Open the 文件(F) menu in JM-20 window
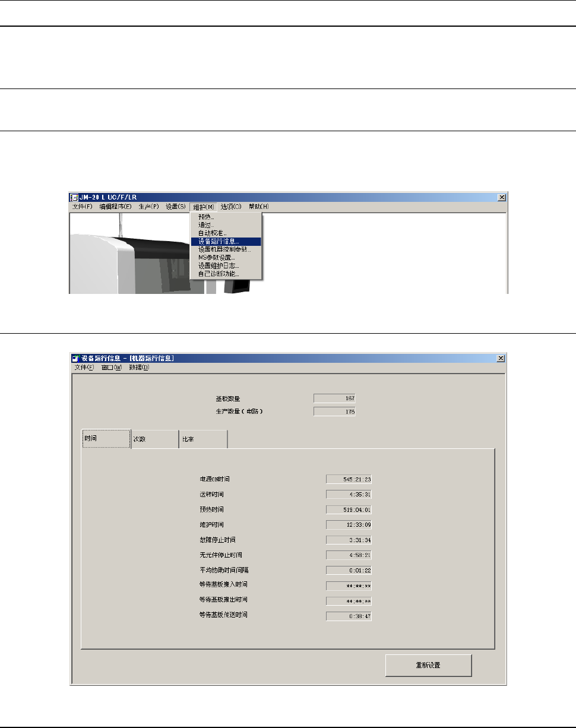Screen dimensions: 576x728 (x=83, y=207)
